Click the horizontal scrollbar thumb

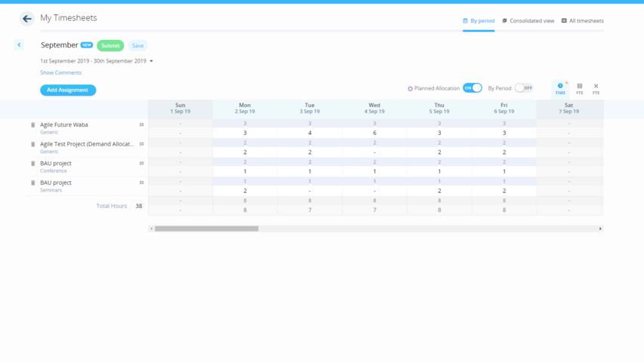[206, 229]
